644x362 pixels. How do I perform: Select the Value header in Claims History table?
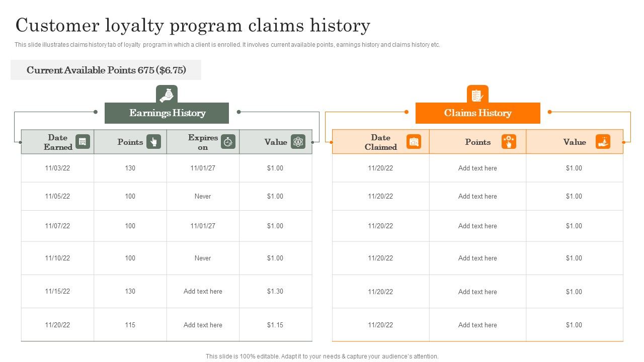[x=575, y=142]
